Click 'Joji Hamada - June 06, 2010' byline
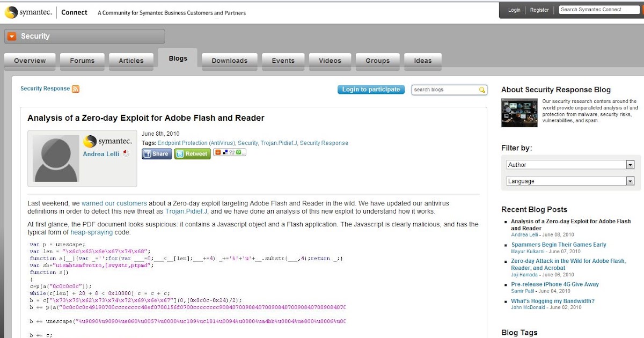This screenshot has height=338, width=644. click(543, 275)
